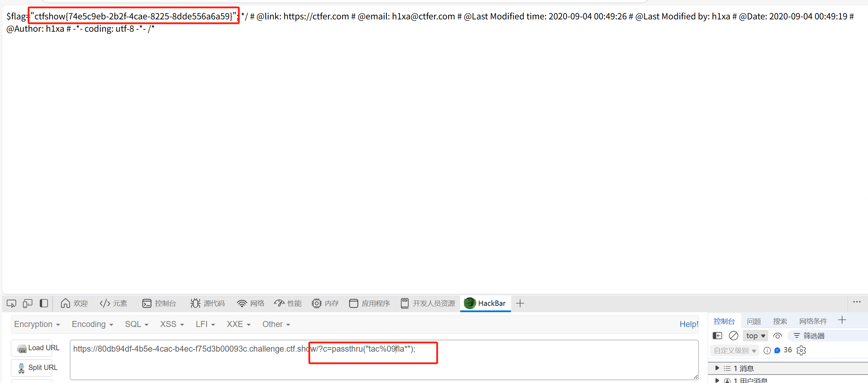Toggle the live expression eye icon

point(777,336)
